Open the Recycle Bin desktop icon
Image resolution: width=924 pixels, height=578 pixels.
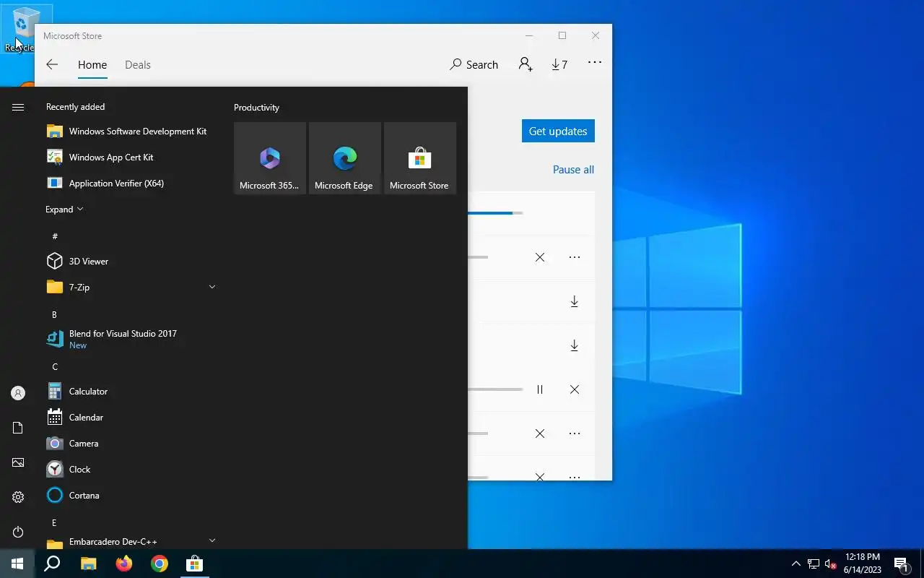click(20, 30)
